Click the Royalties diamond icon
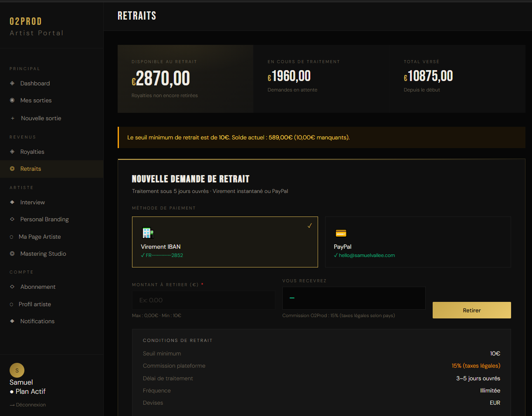This screenshot has height=416, width=532. (12, 152)
